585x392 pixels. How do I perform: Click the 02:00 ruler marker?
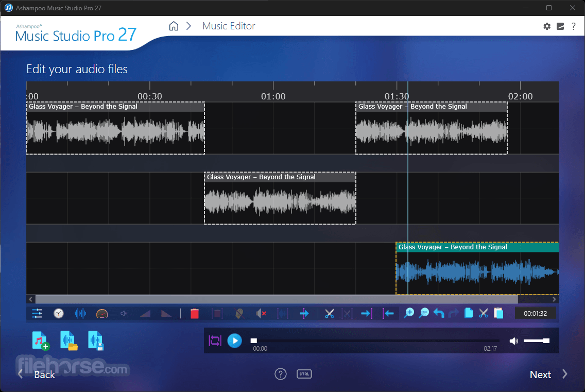pos(520,96)
